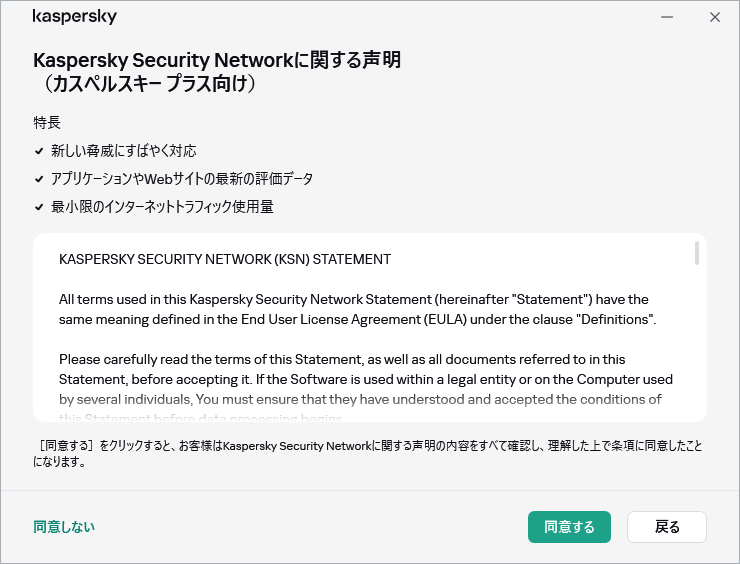Select the 最小限のインターネットトラフィック使用量 text
The height and width of the screenshot is (564, 740).
(x=162, y=207)
